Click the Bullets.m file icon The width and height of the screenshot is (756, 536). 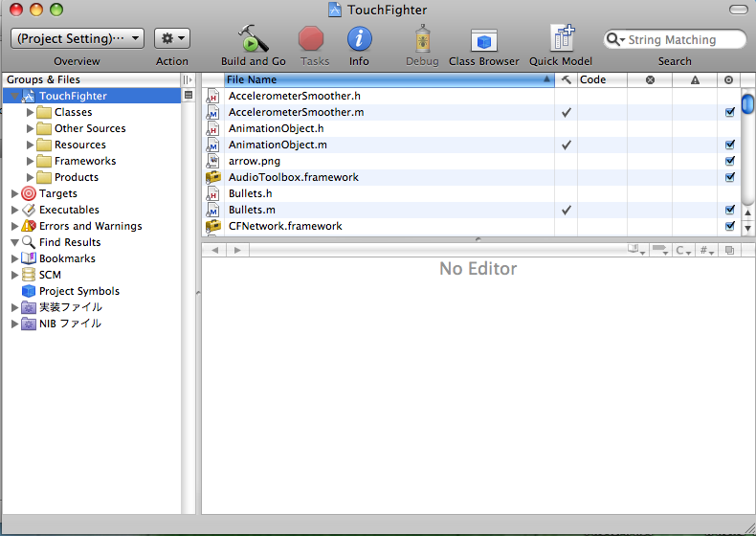click(x=212, y=210)
